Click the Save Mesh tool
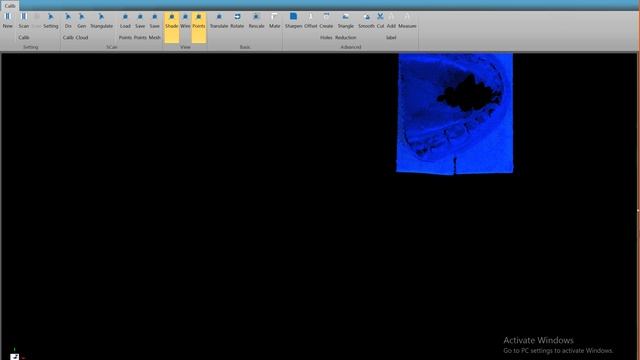The width and height of the screenshot is (640, 360). pyautogui.click(x=155, y=27)
